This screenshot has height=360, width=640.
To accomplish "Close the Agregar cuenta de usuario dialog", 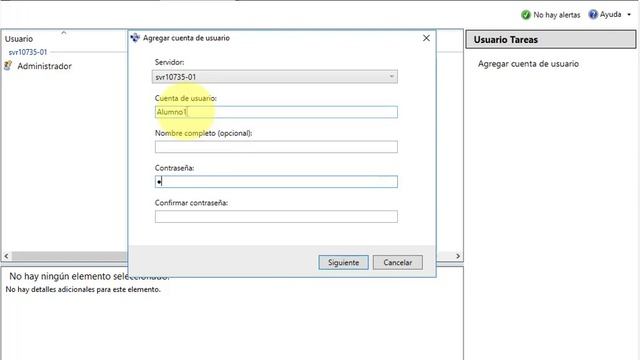I will click(426, 38).
